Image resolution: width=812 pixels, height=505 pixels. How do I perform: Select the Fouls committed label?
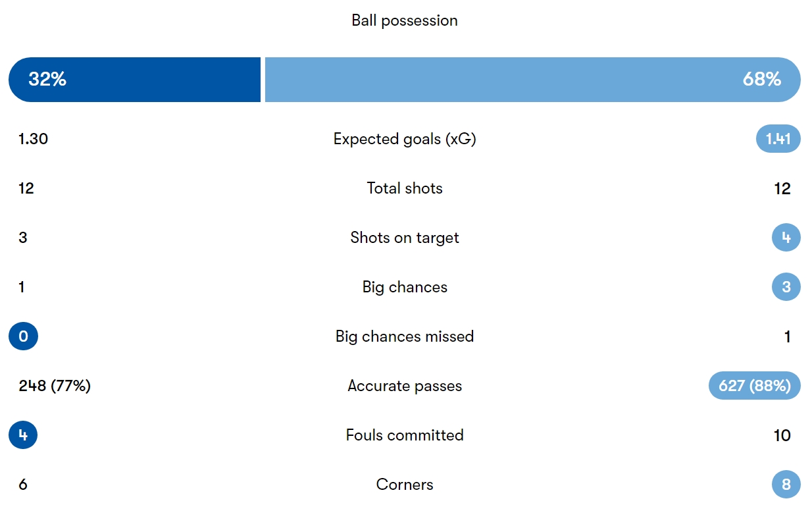[405, 435]
